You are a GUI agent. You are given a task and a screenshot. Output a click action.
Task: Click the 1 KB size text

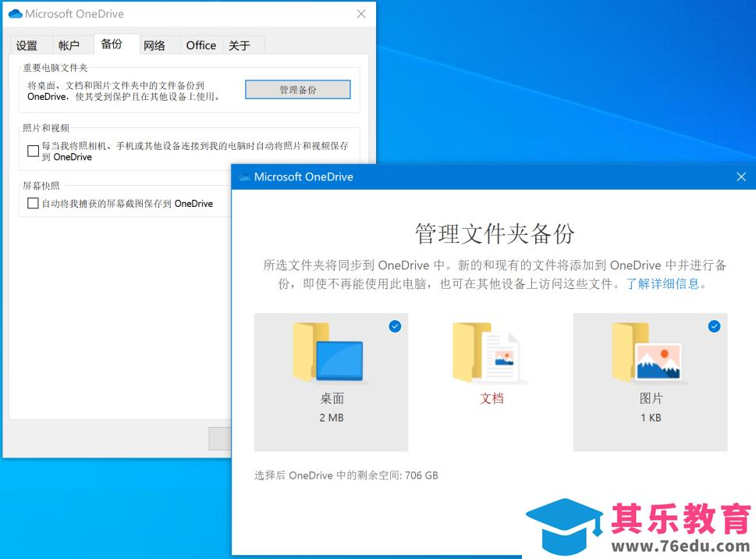651,418
